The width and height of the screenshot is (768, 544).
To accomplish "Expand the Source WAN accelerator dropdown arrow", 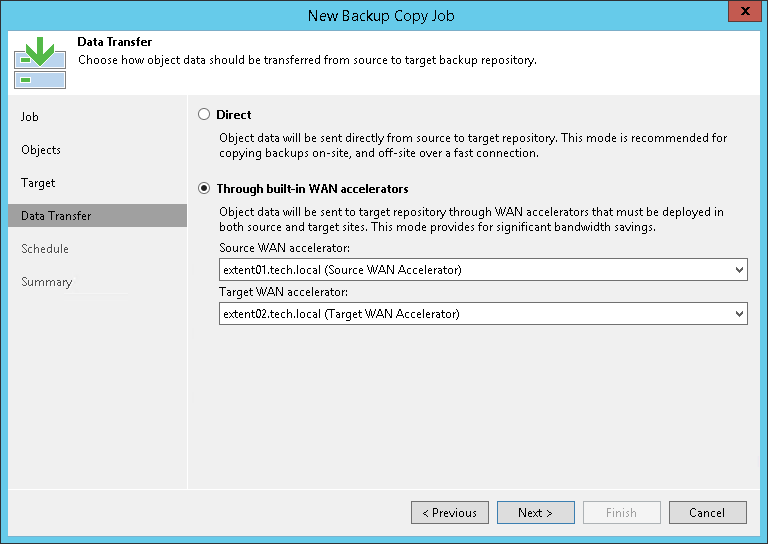I will (739, 270).
